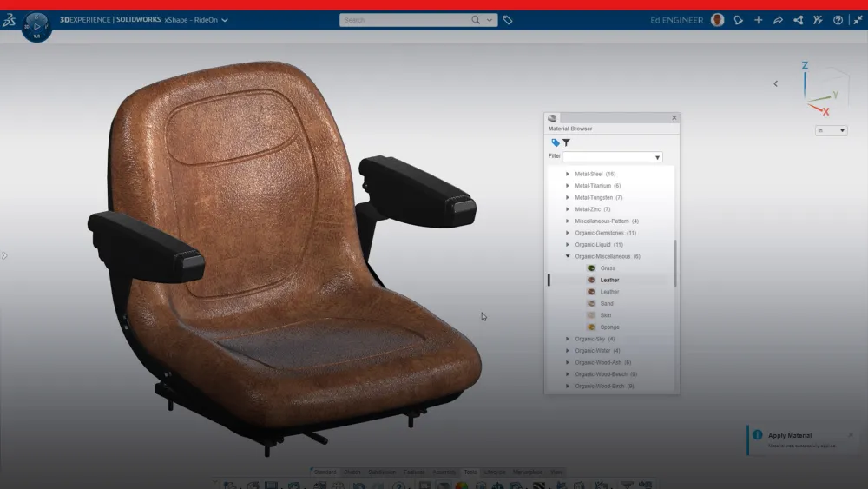Click the appearance color sphere in the bottom toolbar
The width and height of the screenshot is (868, 489).
click(461, 486)
